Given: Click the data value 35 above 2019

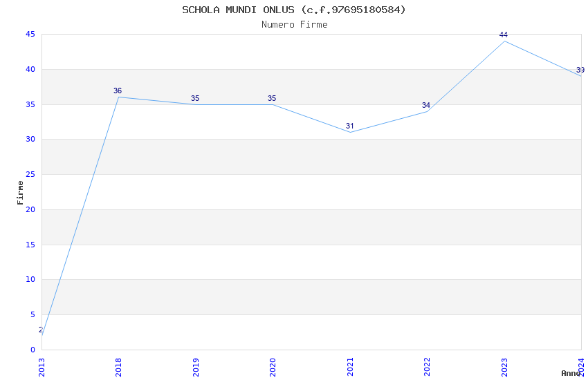Looking at the screenshot, I should coord(195,98).
